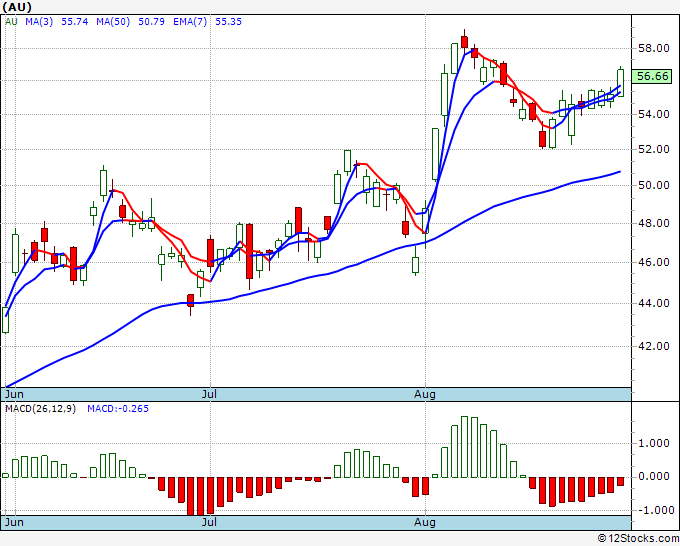Click the last red MACD histogram bar
Image resolution: width=680 pixels, height=546 pixels.
click(621, 481)
